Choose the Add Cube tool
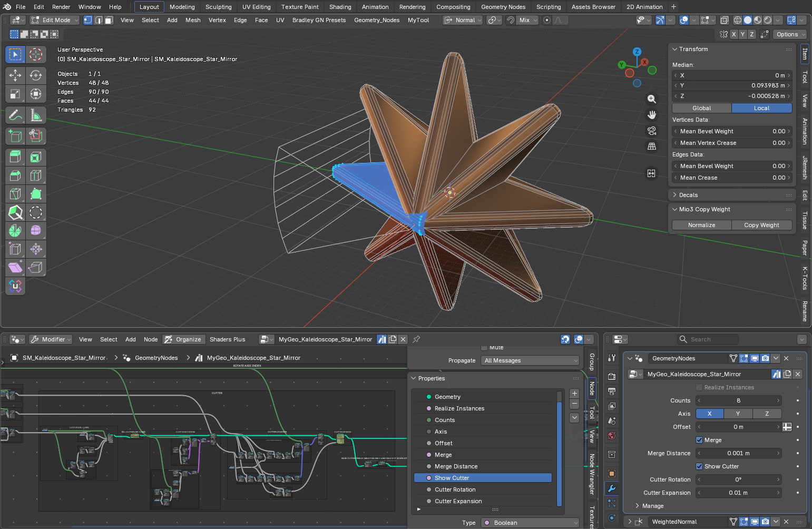Image resolution: width=812 pixels, height=529 pixels. point(15,136)
